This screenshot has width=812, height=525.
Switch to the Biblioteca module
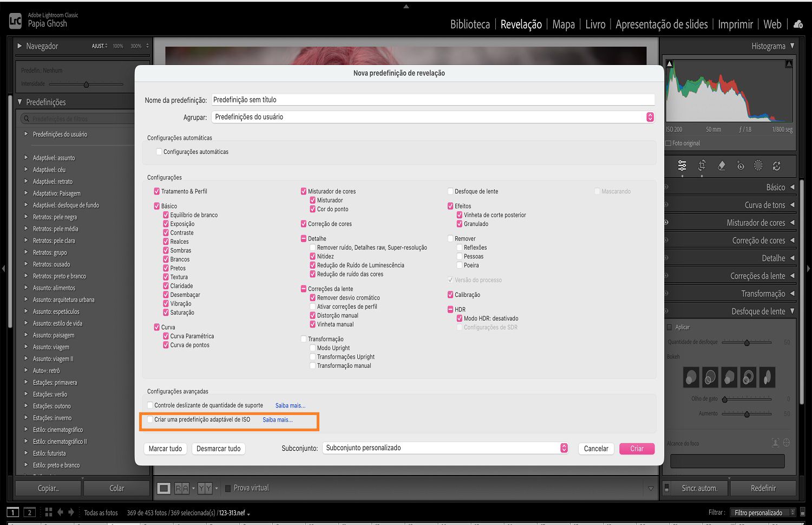(x=470, y=24)
